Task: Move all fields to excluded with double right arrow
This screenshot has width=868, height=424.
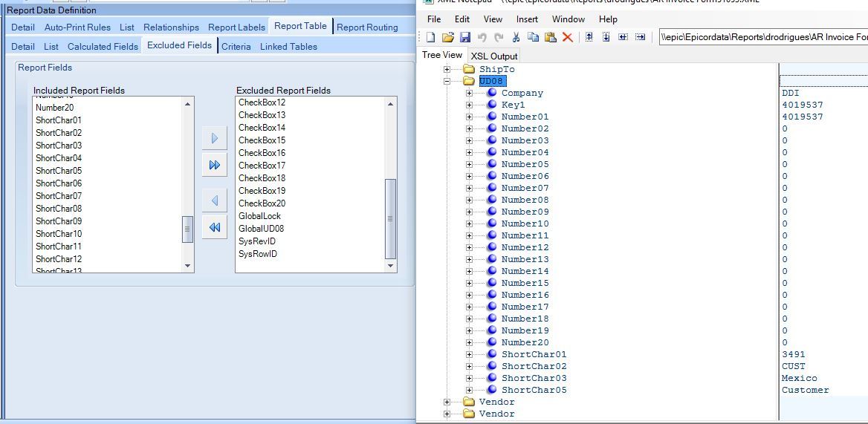Action: point(215,165)
